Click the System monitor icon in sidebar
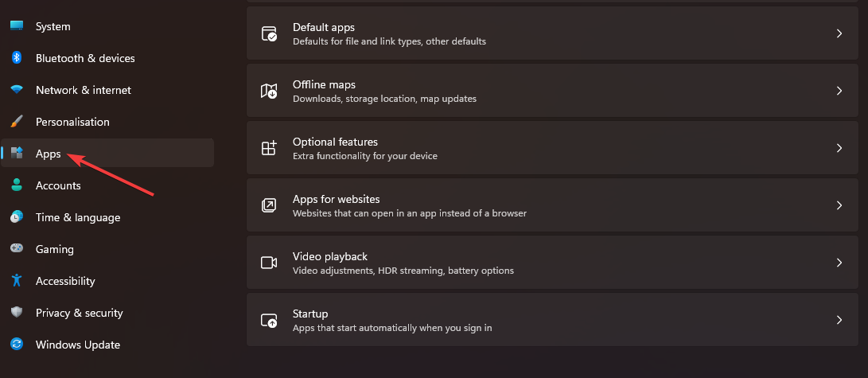 (x=17, y=26)
